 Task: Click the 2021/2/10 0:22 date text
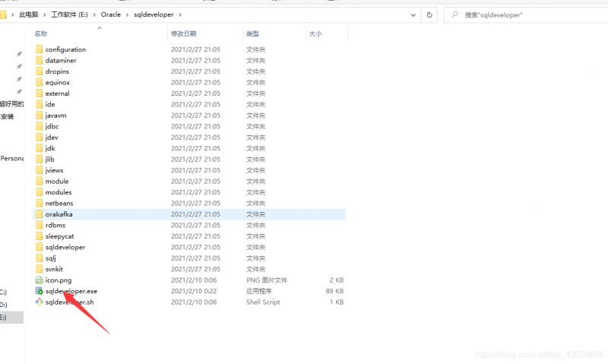pos(194,291)
